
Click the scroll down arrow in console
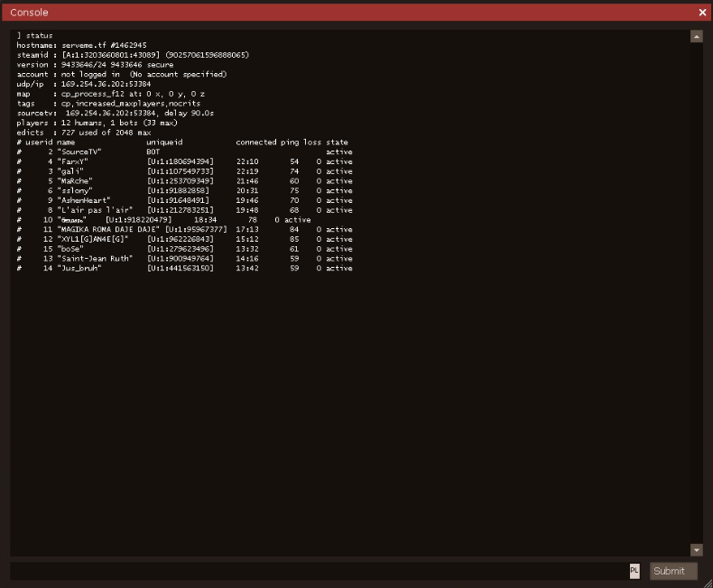tap(696, 549)
